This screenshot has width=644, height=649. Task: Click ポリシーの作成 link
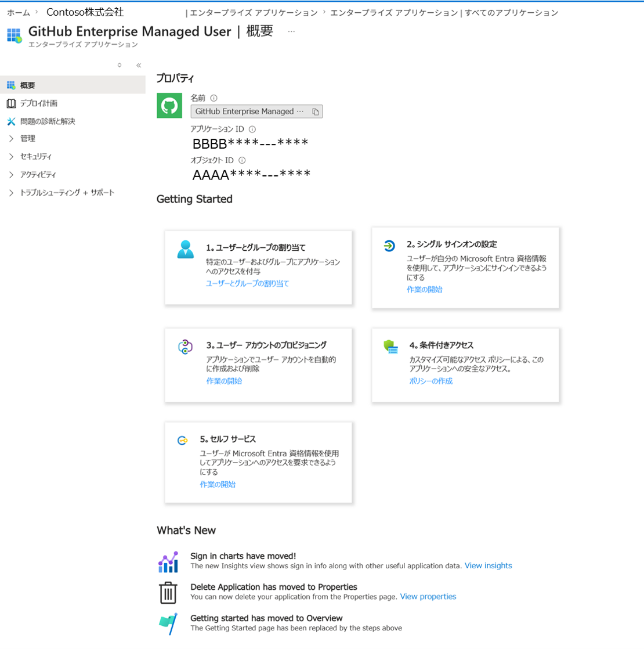[431, 381]
